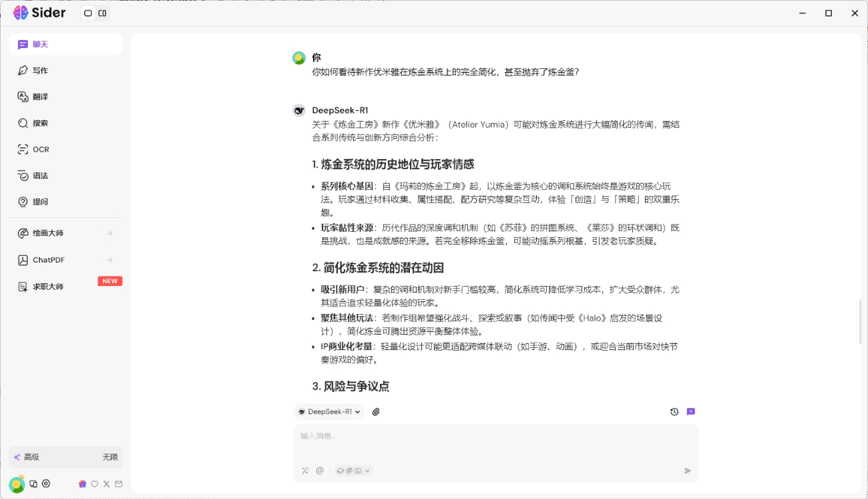Open the devices sync icon

pyautogui.click(x=33, y=484)
